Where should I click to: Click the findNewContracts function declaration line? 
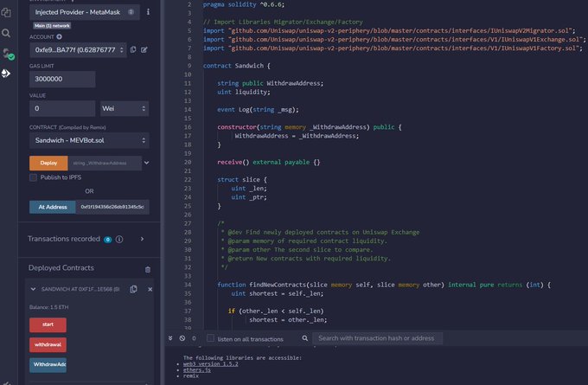point(384,285)
